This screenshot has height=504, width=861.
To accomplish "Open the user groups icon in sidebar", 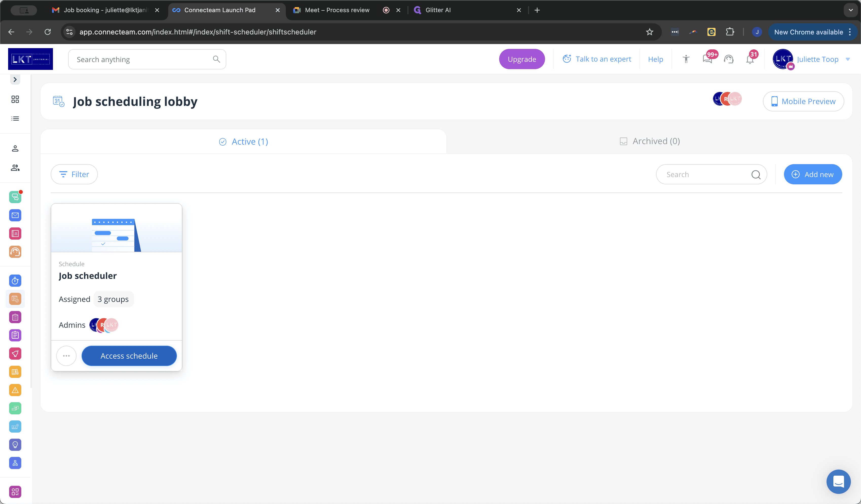I will click(15, 168).
